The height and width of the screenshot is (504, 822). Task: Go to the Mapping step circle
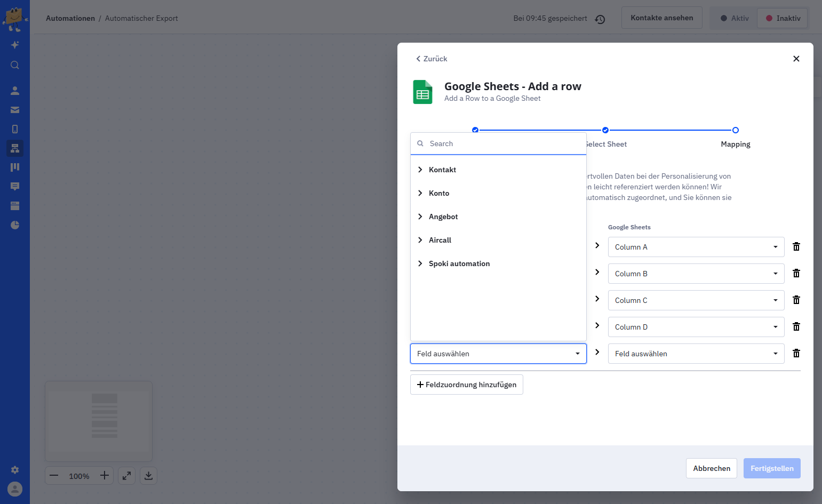736,130
